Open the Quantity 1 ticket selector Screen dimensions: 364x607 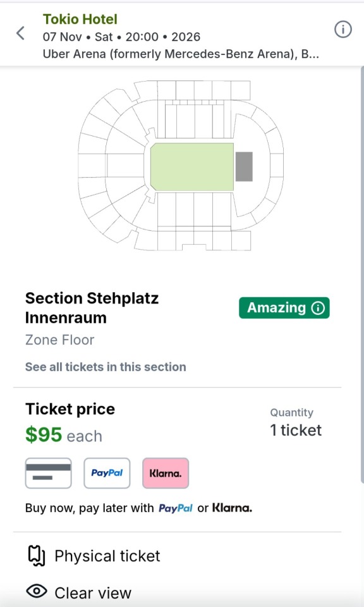click(x=296, y=423)
